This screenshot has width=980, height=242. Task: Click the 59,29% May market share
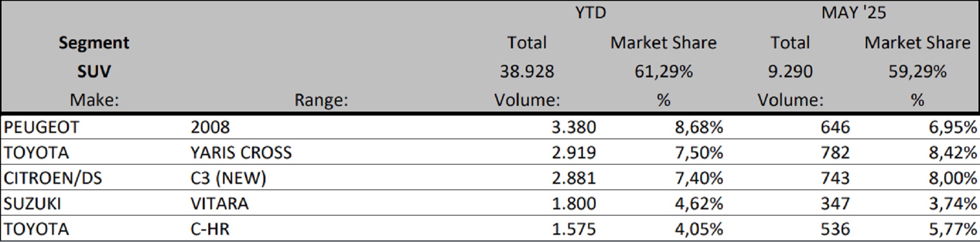917,71
